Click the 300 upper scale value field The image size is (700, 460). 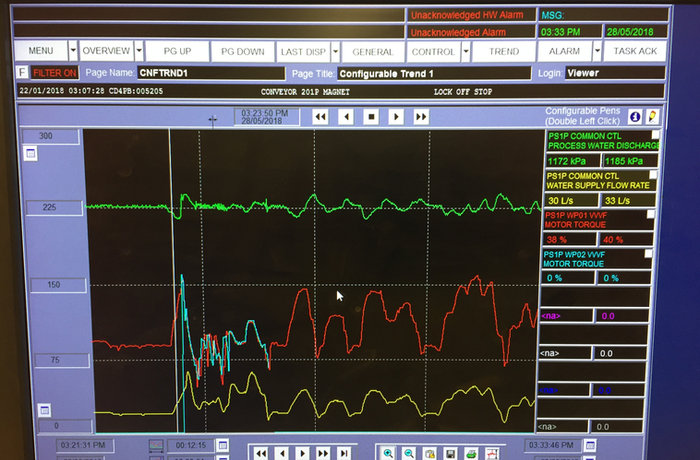click(x=50, y=136)
